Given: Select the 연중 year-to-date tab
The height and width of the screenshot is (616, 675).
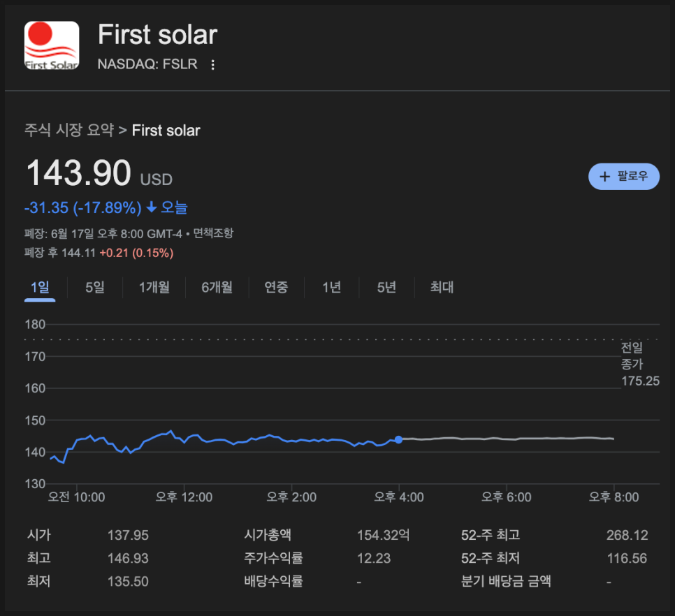Looking at the screenshot, I should pos(276,287).
